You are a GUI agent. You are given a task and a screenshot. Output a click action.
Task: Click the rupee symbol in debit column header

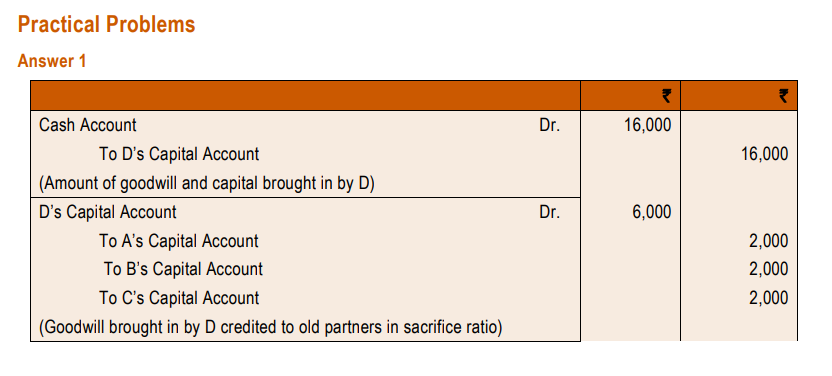pos(666,96)
